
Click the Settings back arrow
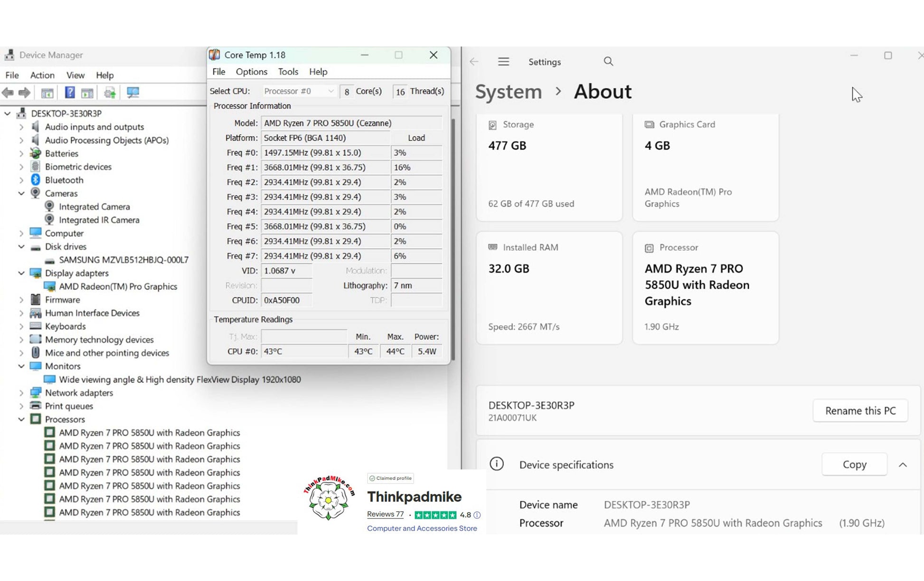point(474,62)
